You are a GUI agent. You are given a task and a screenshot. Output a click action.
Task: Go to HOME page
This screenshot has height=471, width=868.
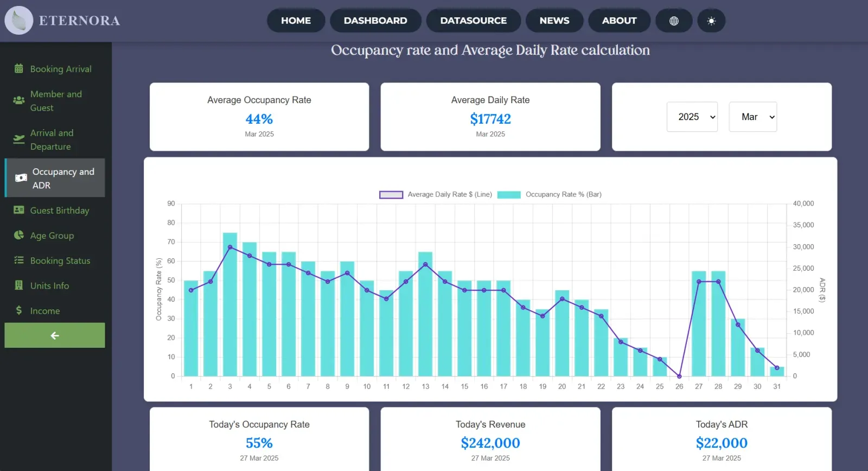296,21
